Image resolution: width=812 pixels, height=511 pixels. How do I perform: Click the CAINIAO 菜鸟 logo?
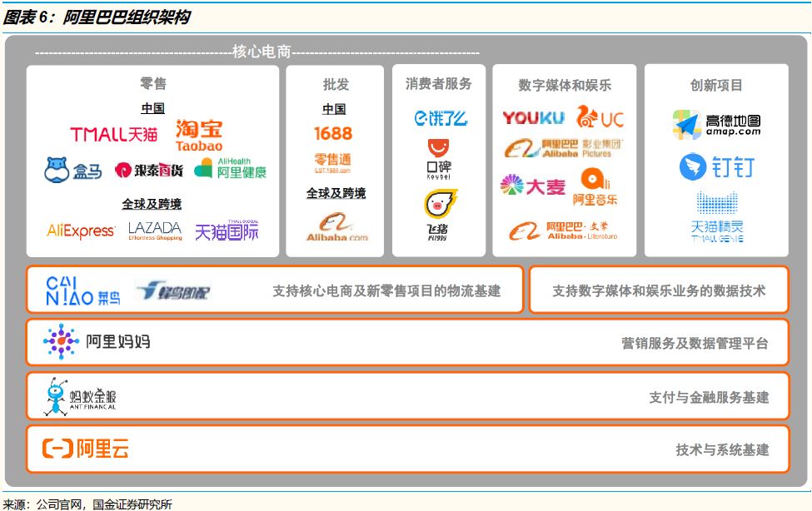pos(82,291)
